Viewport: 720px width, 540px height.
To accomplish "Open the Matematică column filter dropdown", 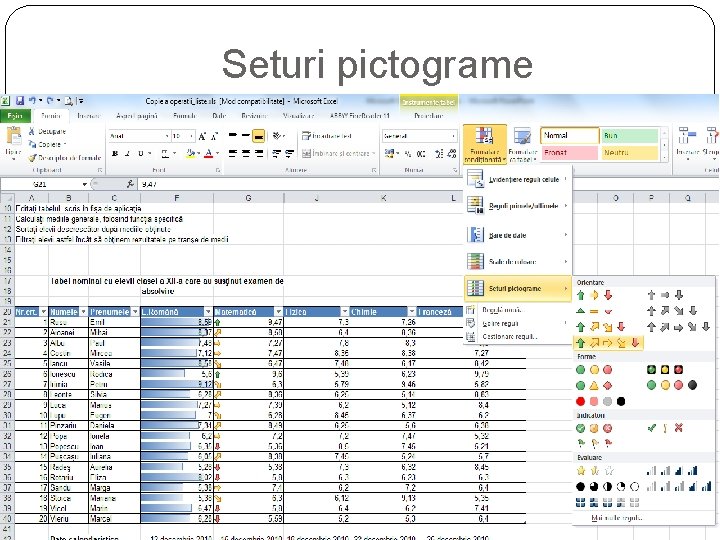I will pyautogui.click(x=278, y=312).
